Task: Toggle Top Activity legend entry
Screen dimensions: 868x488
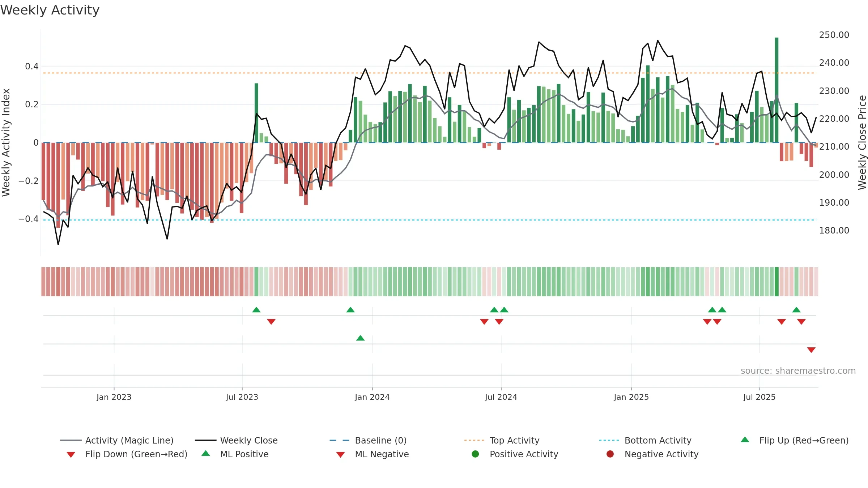Action: tap(502, 440)
